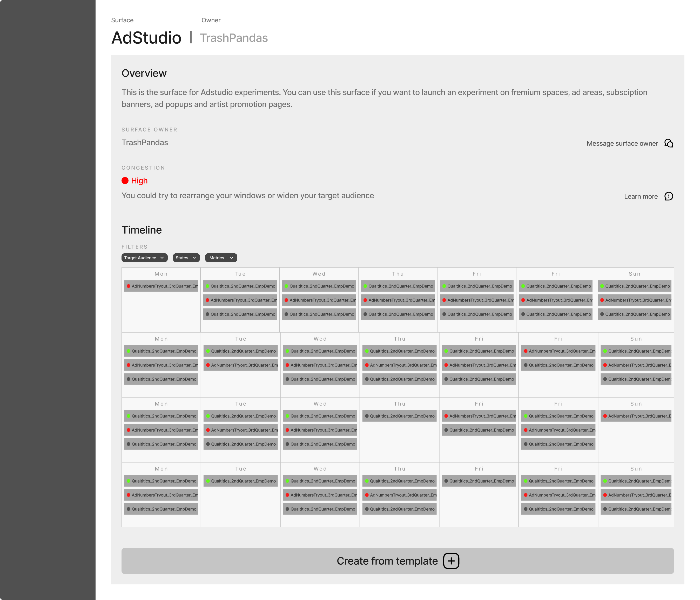Click the TrashPandas name under Surface Owner
Image resolution: width=700 pixels, height=600 pixels.
pyautogui.click(x=145, y=143)
